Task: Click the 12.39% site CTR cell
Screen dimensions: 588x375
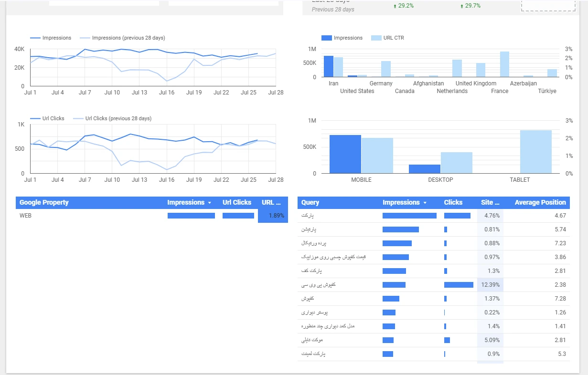Action: [491, 285]
